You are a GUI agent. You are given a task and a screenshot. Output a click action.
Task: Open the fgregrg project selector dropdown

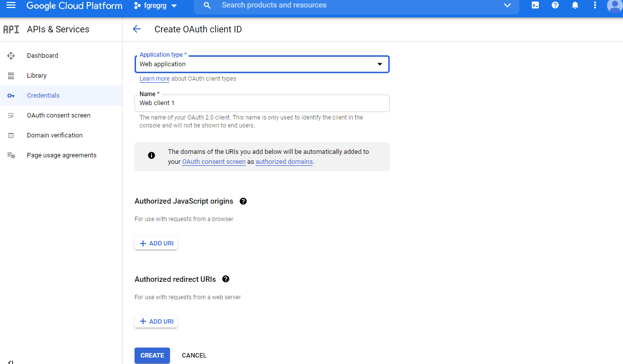(x=156, y=6)
